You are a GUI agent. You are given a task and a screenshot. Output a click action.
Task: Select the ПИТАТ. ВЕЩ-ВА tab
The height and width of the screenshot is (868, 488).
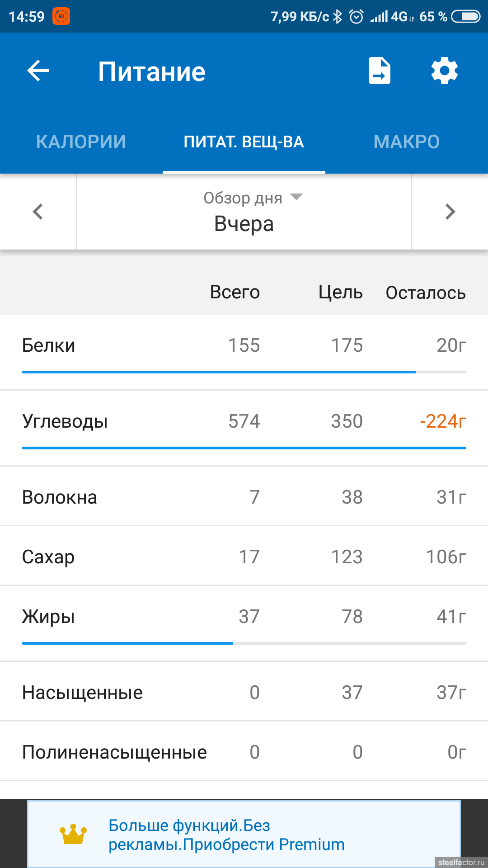click(x=244, y=142)
